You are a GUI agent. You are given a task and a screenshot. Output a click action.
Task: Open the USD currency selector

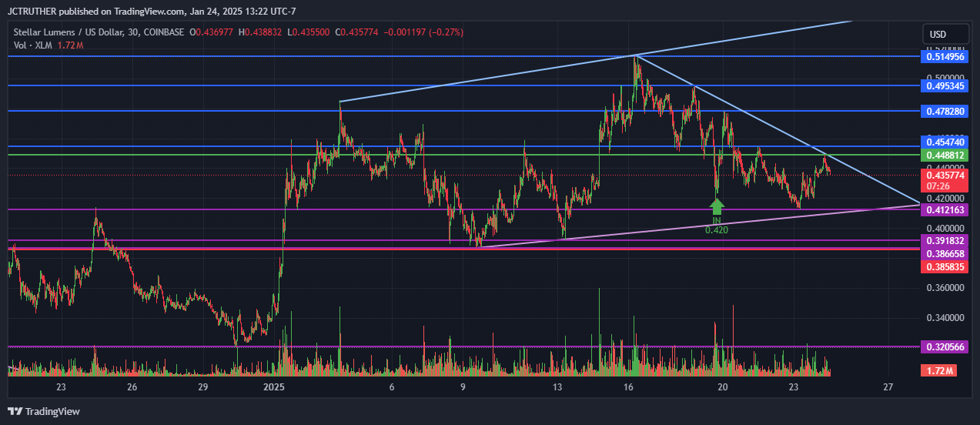click(x=946, y=35)
